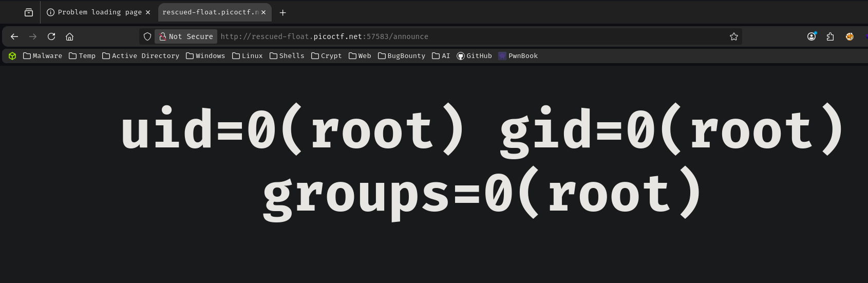Open the green cube bookmark
This screenshot has height=283, width=868.
pos(12,56)
